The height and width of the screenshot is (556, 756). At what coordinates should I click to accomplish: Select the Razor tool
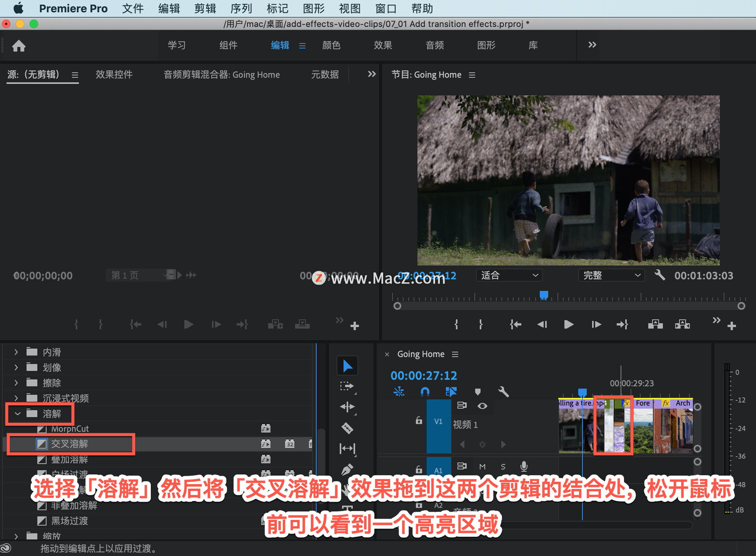click(347, 428)
